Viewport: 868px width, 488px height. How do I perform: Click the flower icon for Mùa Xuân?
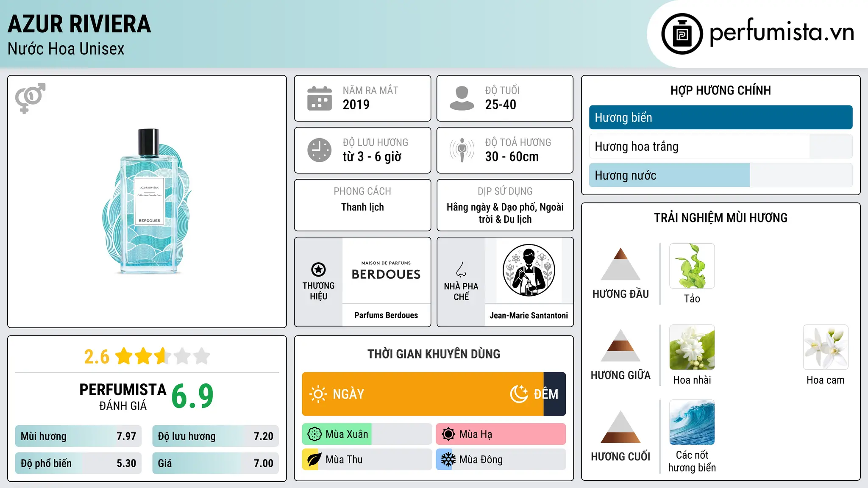point(314,434)
